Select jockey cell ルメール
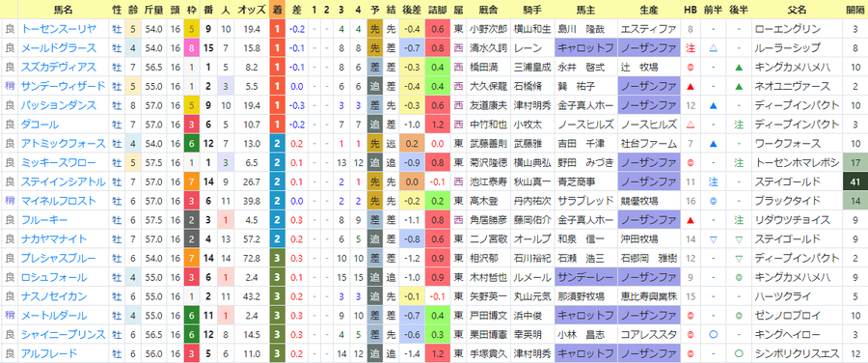The height and width of the screenshot is (363, 868). 533,278
